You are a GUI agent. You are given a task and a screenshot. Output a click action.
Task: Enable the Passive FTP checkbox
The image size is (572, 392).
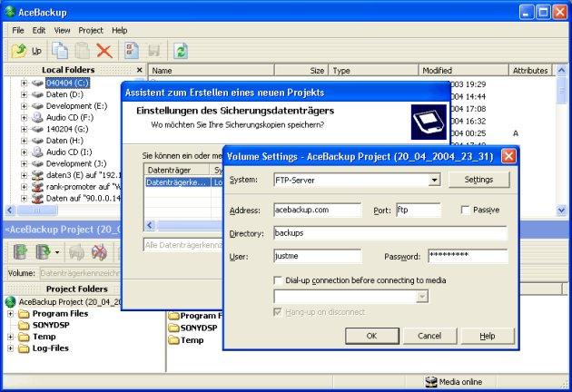click(x=465, y=210)
